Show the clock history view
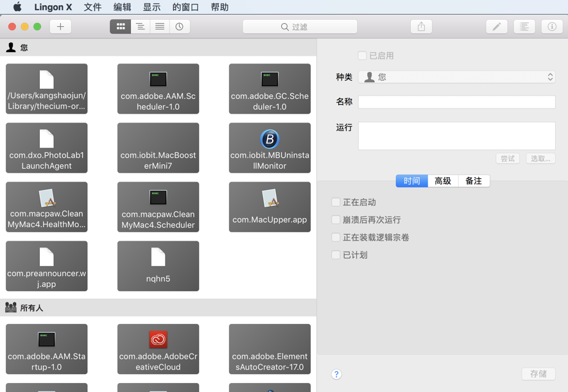The image size is (568, 392). [180, 27]
